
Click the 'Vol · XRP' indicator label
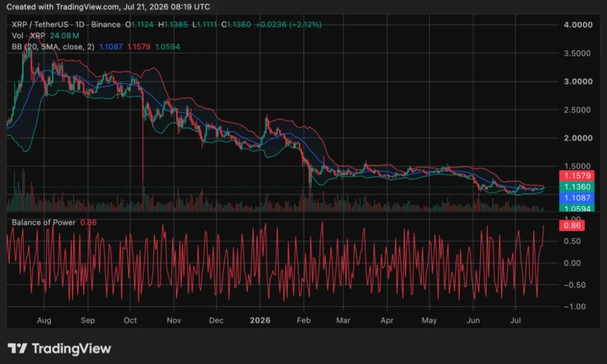point(29,36)
